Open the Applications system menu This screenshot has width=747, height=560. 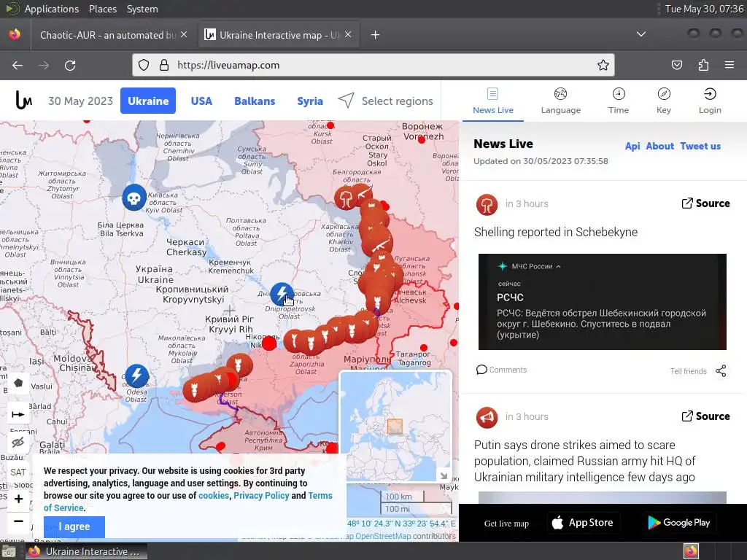point(52,9)
